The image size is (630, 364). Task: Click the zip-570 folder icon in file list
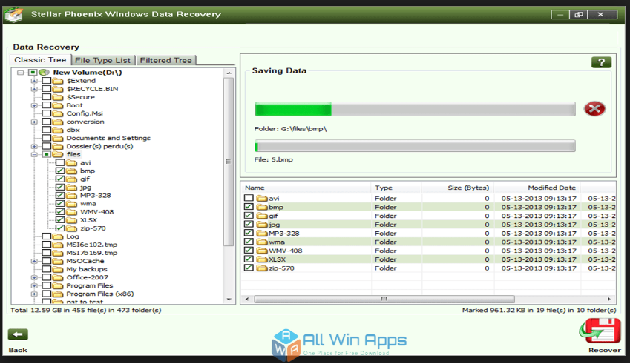pyautogui.click(x=262, y=268)
